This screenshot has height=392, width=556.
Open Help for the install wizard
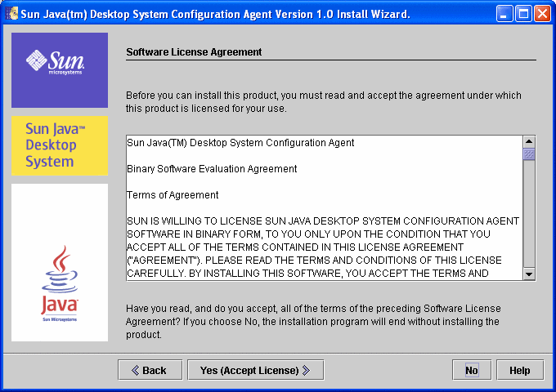point(520,370)
